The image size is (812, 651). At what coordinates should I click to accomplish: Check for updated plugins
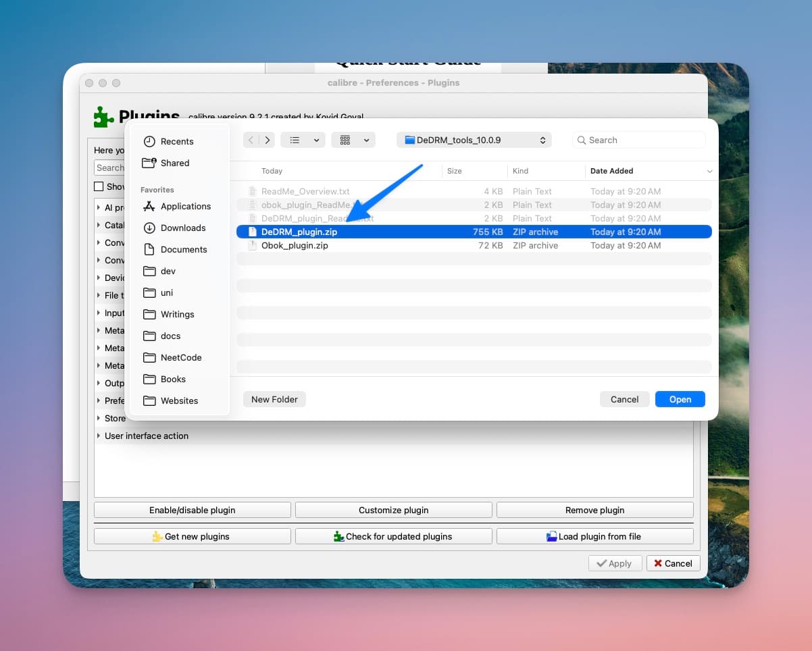point(394,536)
